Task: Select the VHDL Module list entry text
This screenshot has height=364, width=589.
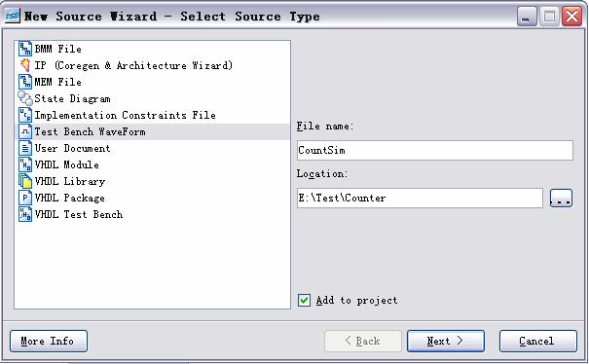Action: coord(67,164)
